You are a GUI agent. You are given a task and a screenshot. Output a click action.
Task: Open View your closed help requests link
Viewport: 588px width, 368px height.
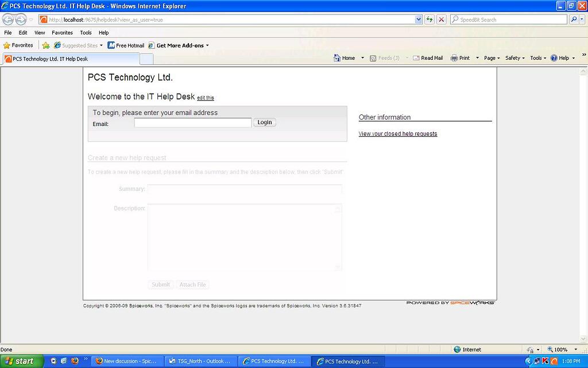(x=398, y=133)
